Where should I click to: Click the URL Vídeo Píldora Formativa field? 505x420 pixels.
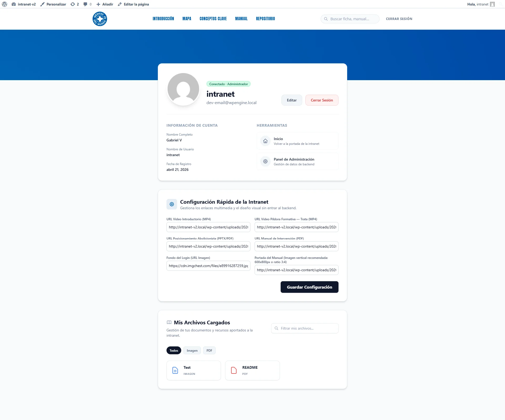(296, 227)
